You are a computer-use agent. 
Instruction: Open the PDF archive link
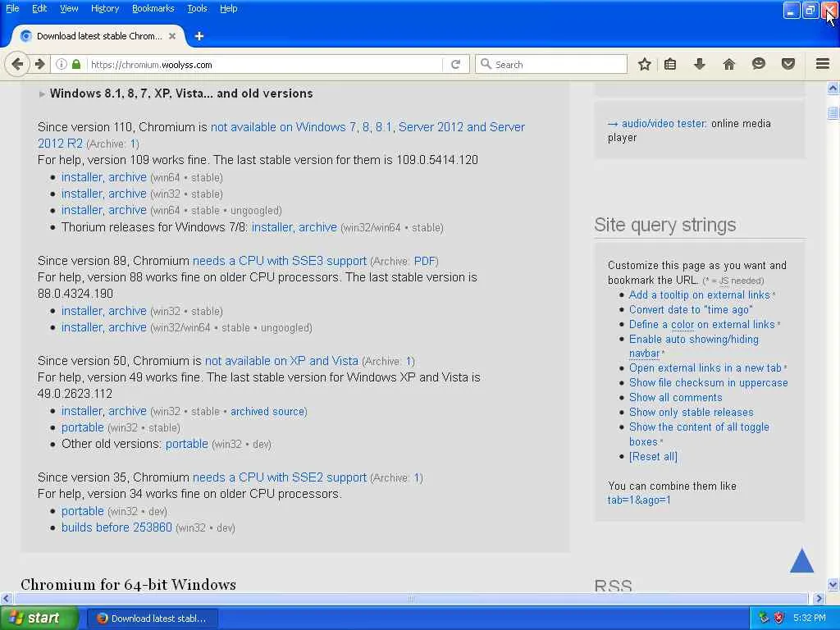click(425, 262)
